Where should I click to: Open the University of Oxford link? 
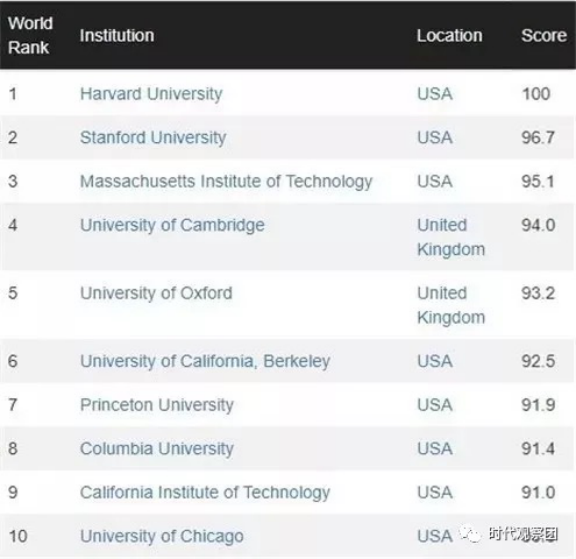click(156, 293)
